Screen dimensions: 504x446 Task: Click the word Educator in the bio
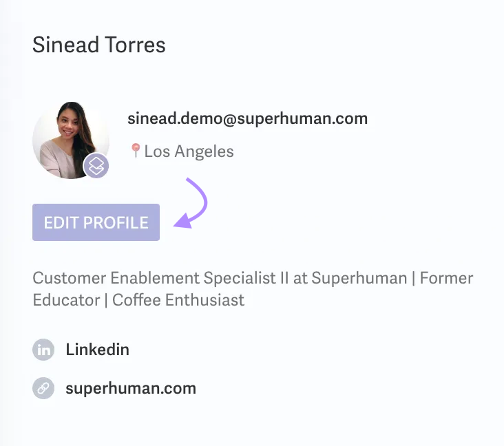click(67, 300)
